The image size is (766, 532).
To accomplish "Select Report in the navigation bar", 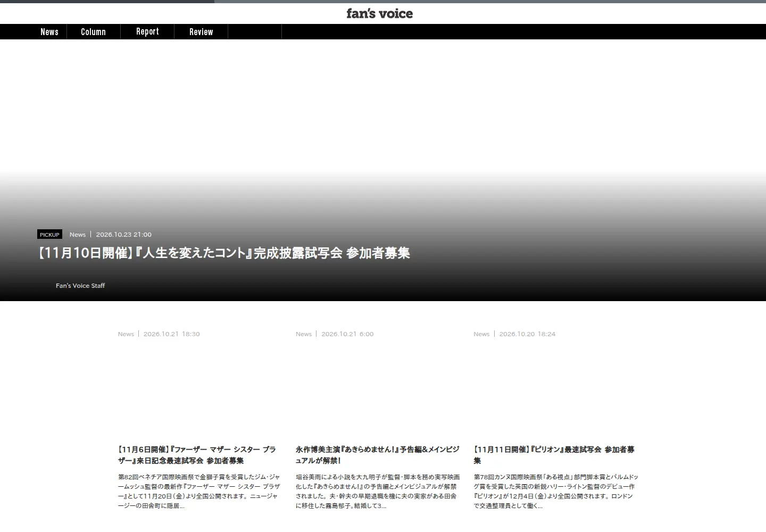I will (x=147, y=32).
